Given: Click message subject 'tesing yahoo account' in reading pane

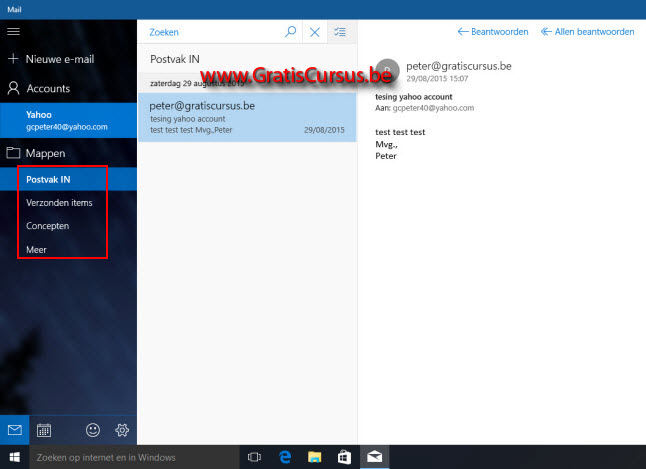Looking at the screenshot, I should pos(414,97).
